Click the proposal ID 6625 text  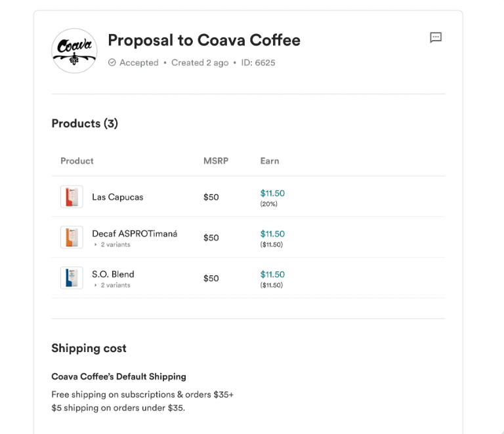pyautogui.click(x=258, y=63)
